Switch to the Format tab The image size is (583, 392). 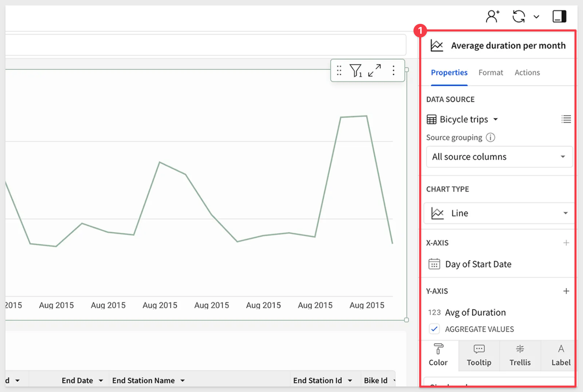point(490,72)
